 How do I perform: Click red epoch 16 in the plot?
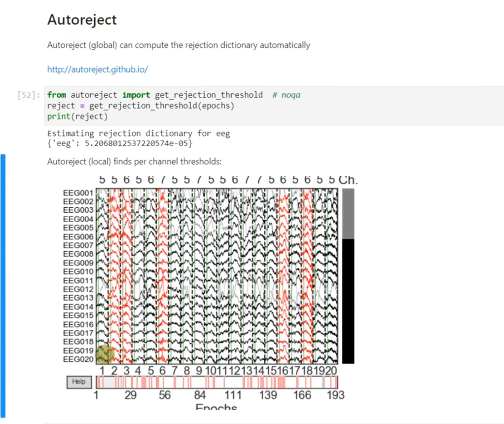pos(283,276)
